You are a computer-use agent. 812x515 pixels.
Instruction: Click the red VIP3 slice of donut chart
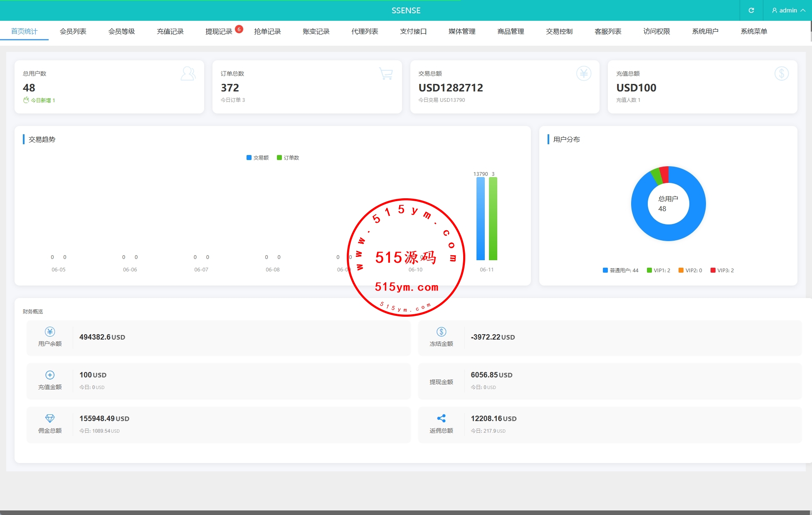tap(664, 174)
